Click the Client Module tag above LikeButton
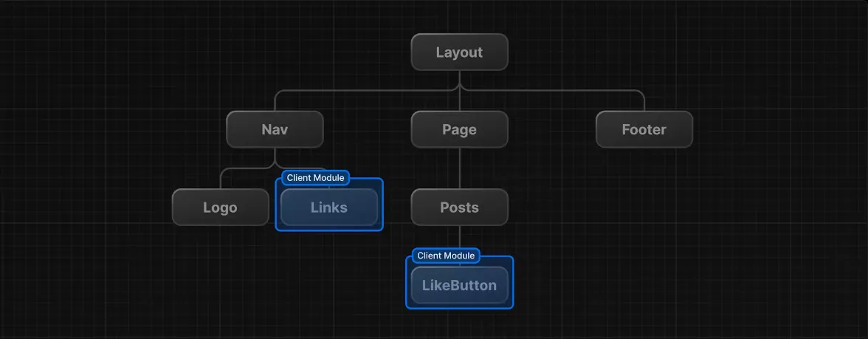This screenshot has width=868, height=339. [x=446, y=256]
